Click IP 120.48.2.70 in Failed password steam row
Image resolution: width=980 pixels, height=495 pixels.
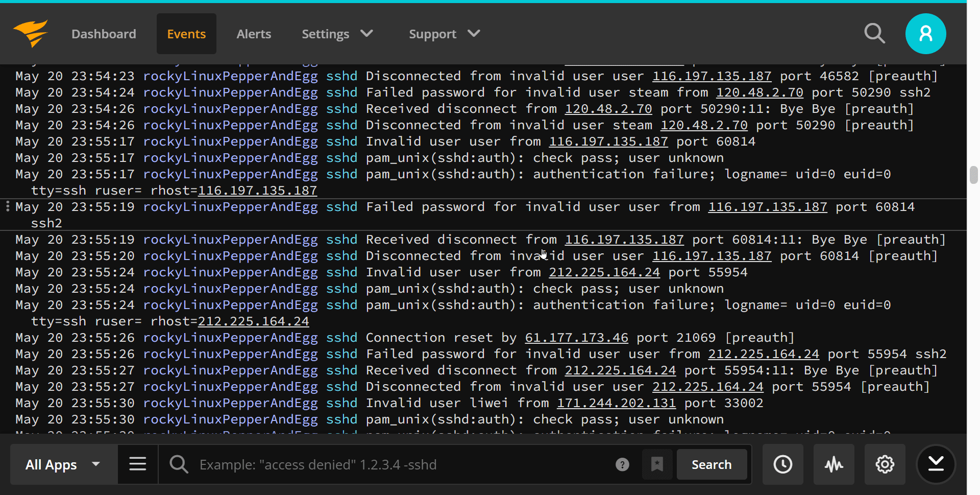coord(759,92)
